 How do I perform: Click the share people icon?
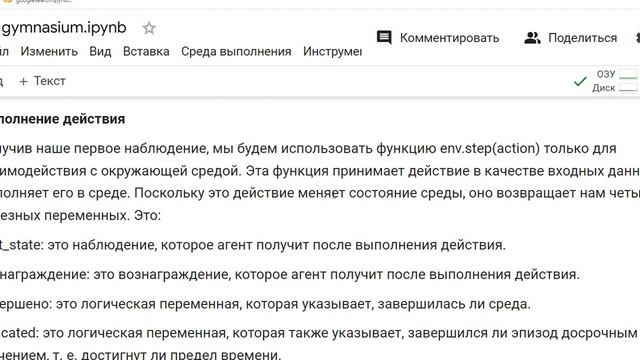pyautogui.click(x=532, y=38)
